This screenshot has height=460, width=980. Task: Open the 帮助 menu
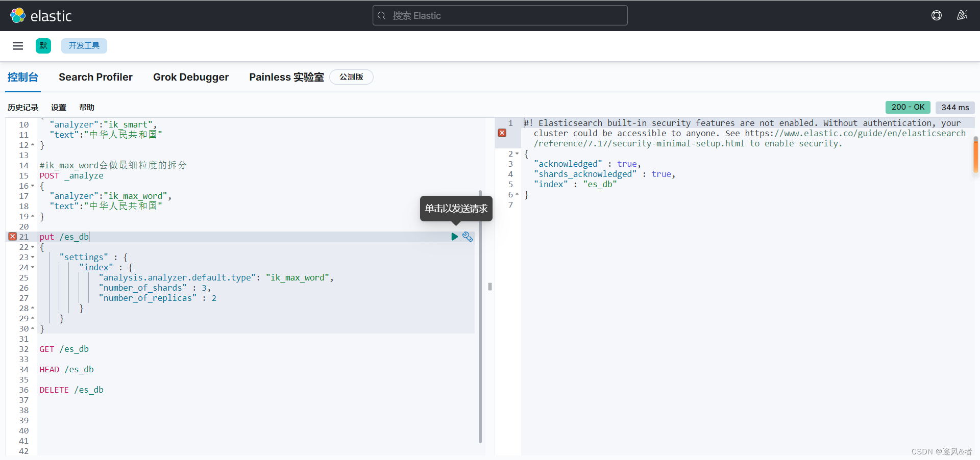tap(86, 107)
